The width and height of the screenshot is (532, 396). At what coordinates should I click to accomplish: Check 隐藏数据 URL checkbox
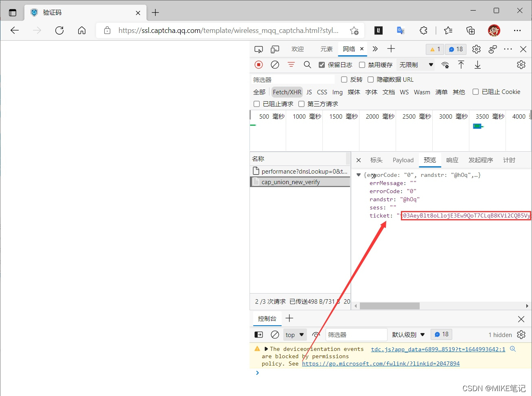click(x=370, y=79)
